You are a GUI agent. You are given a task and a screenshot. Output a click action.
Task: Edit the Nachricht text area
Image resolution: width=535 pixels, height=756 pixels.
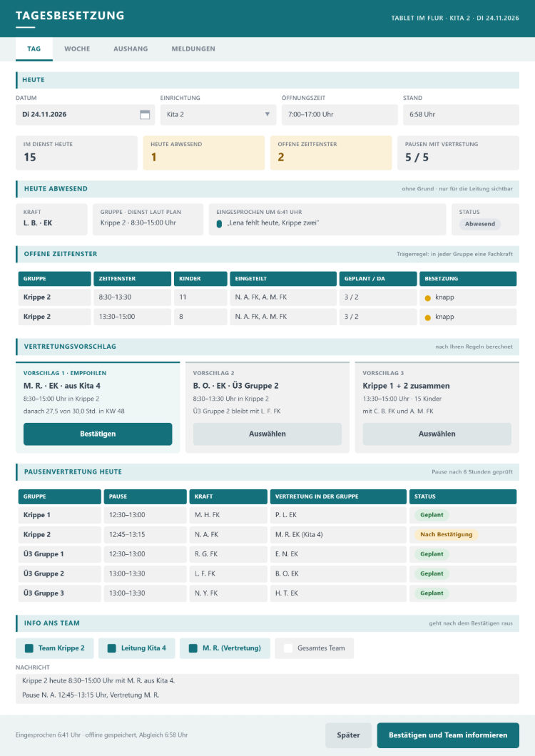pos(267,688)
